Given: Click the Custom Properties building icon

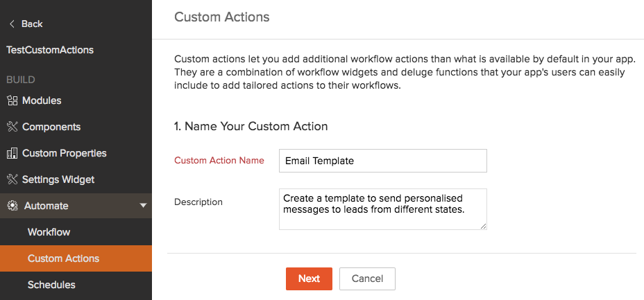Looking at the screenshot, I should coord(12,153).
